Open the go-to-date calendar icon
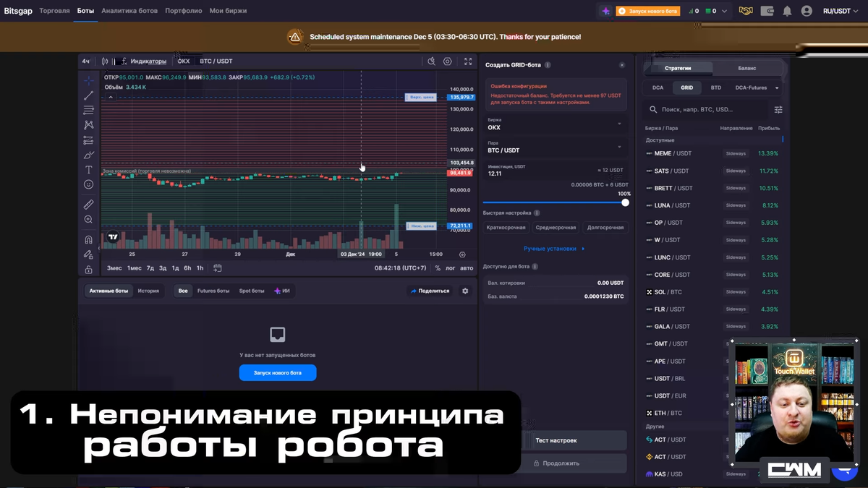This screenshot has width=868, height=488. (217, 267)
